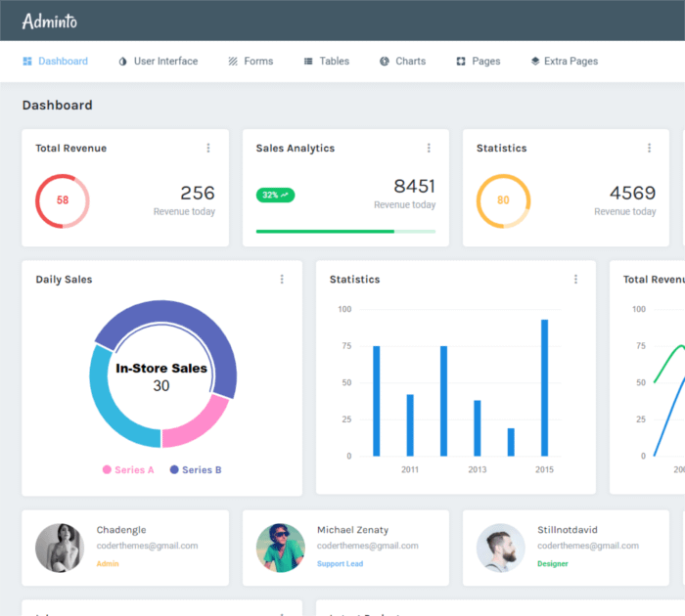Expand Daily Sales card three-dot menu
Image resolution: width=685 pixels, height=616 pixels.
[x=282, y=280]
